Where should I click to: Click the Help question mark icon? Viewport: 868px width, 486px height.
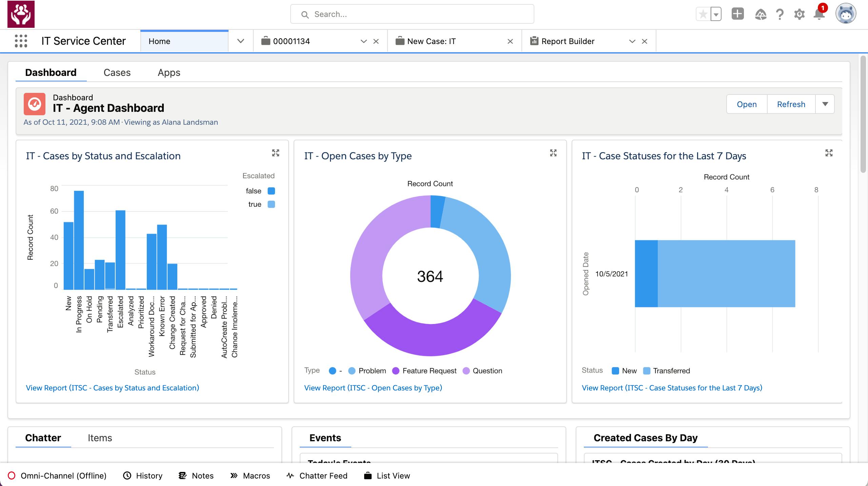(x=780, y=14)
